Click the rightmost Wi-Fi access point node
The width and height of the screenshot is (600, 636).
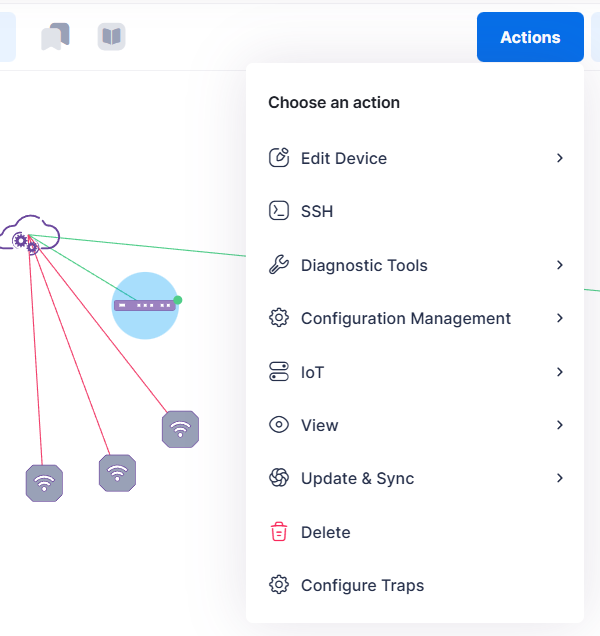tap(180, 429)
